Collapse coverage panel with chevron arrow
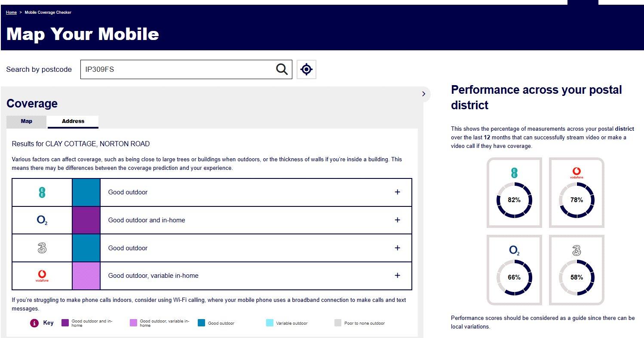The height and width of the screenshot is (338, 644). (423, 94)
